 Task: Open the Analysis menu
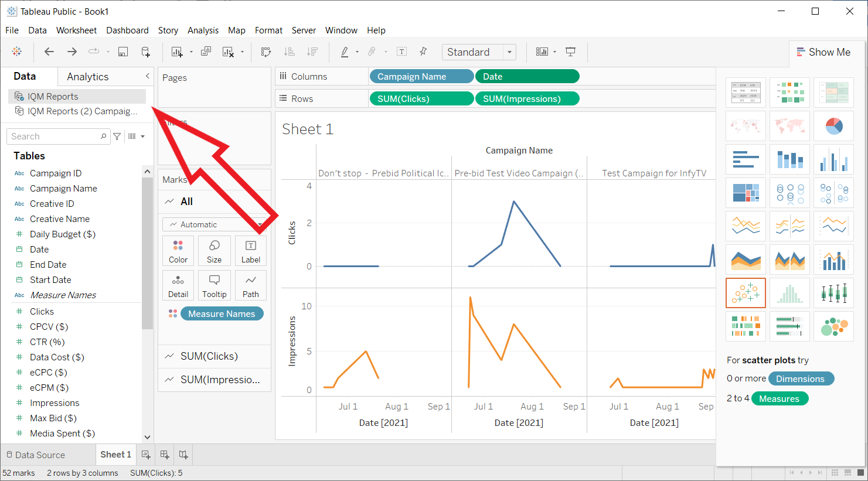[203, 30]
